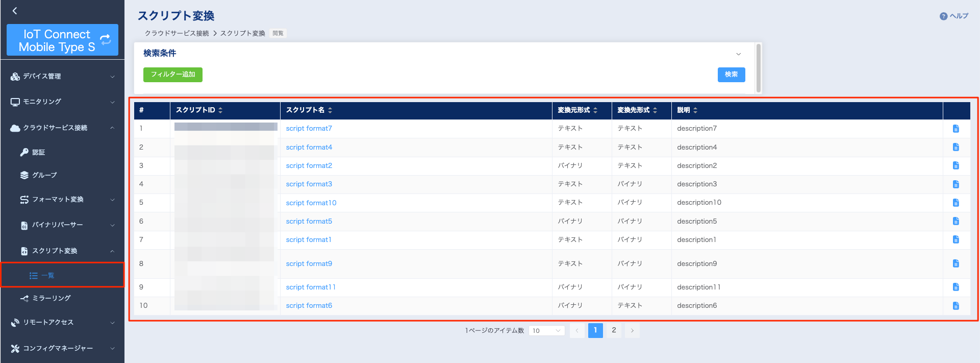Viewport: 980px width, 363px height.
Task: Click the switch-service icon beside IoT Connect
Action: 106,39
